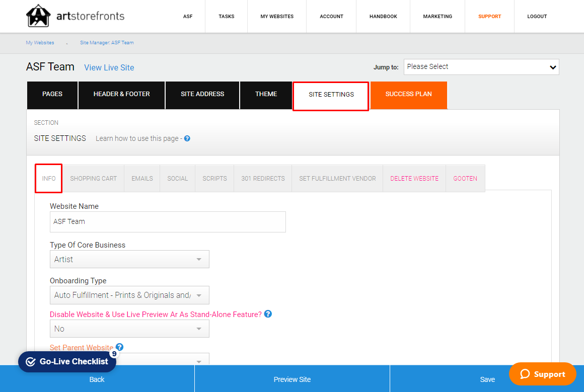The width and height of the screenshot is (584, 392).
Task: Open the 301 Redirects tab
Action: pyautogui.click(x=263, y=179)
